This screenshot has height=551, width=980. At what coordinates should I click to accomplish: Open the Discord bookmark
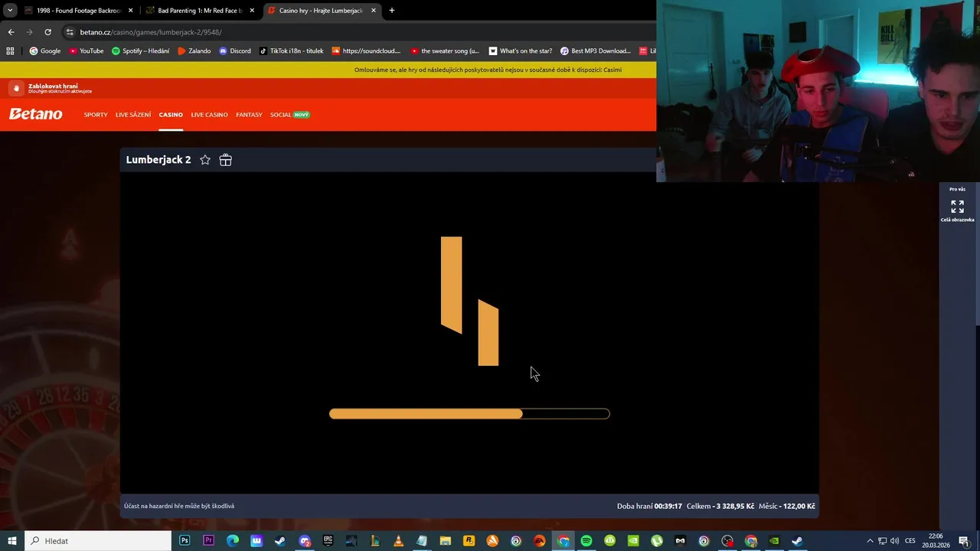point(235,51)
